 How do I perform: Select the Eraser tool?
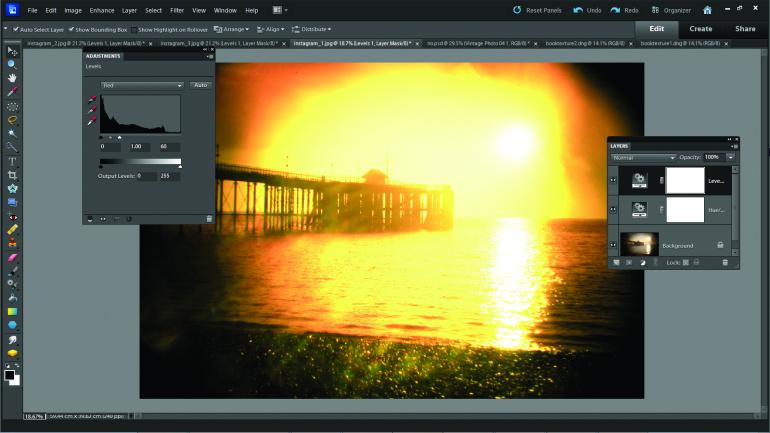pyautogui.click(x=12, y=257)
